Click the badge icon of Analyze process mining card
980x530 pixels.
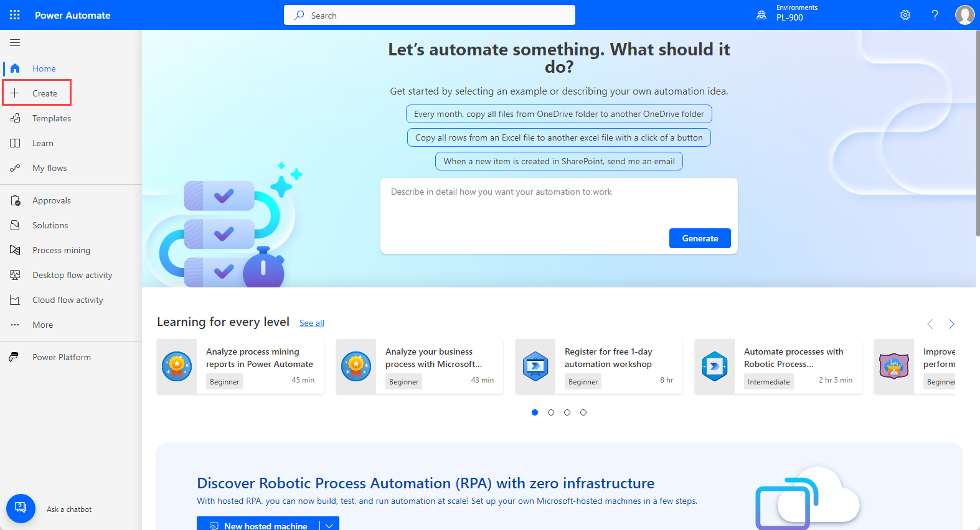tap(177, 366)
